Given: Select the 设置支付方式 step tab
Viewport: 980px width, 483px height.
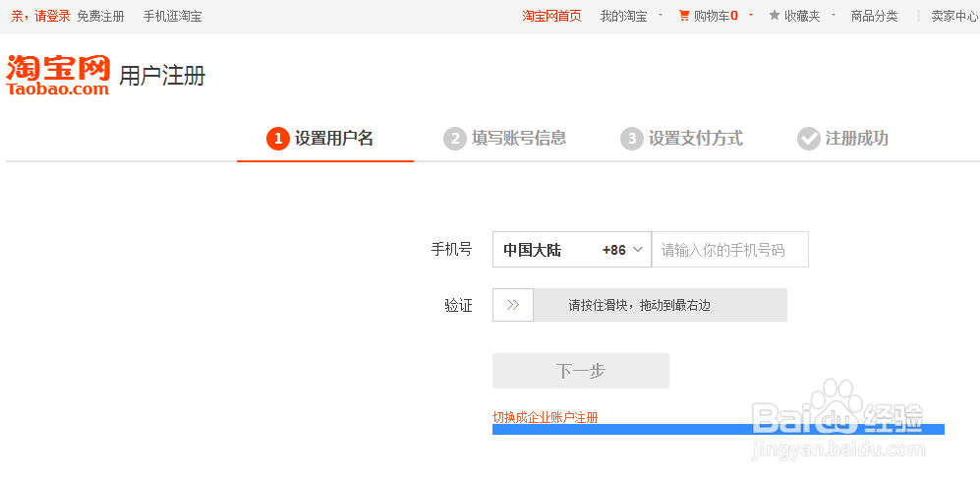Looking at the screenshot, I should pyautogui.click(x=682, y=139).
